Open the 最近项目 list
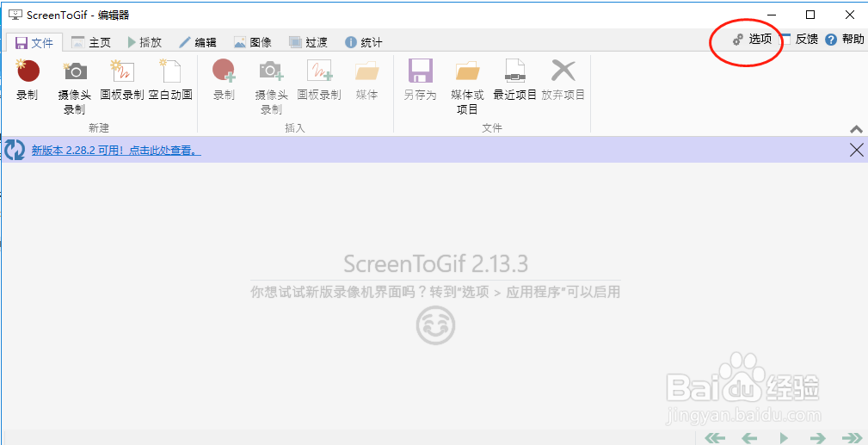 [514, 80]
